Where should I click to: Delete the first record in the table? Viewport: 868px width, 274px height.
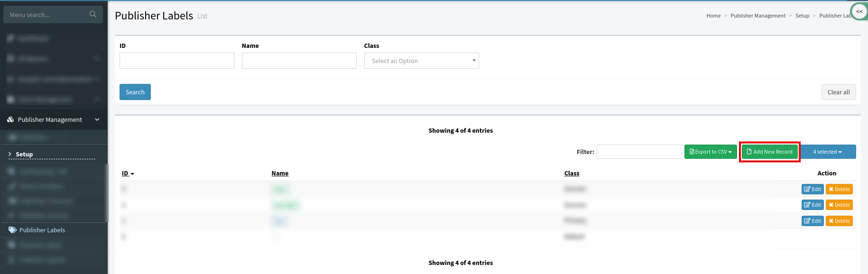tap(839, 189)
